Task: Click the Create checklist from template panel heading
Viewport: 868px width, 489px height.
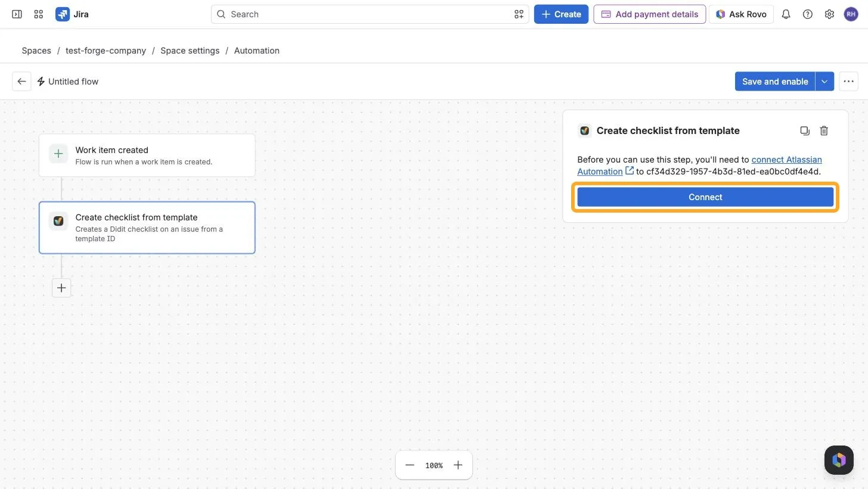Action: [668, 131]
